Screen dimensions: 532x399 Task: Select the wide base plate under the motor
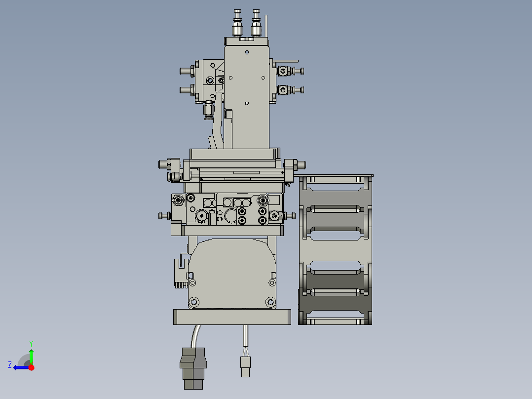pyautogui.click(x=232, y=317)
